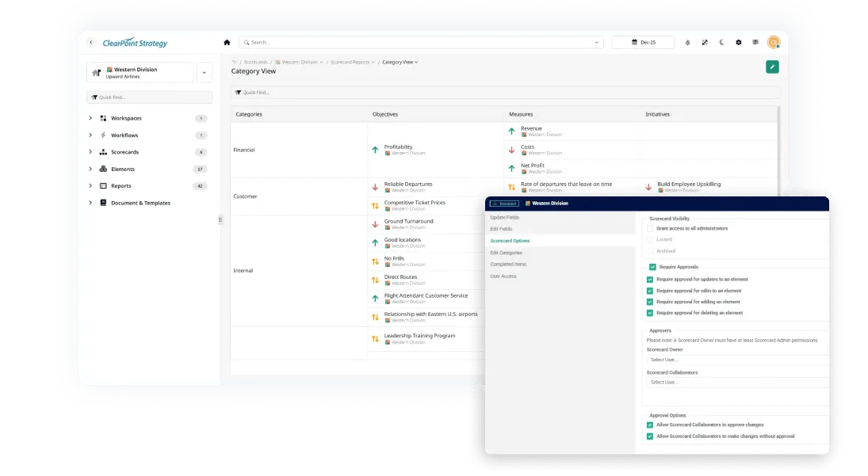Click status arrow beside Revenue
868x476 pixels.
(511, 131)
